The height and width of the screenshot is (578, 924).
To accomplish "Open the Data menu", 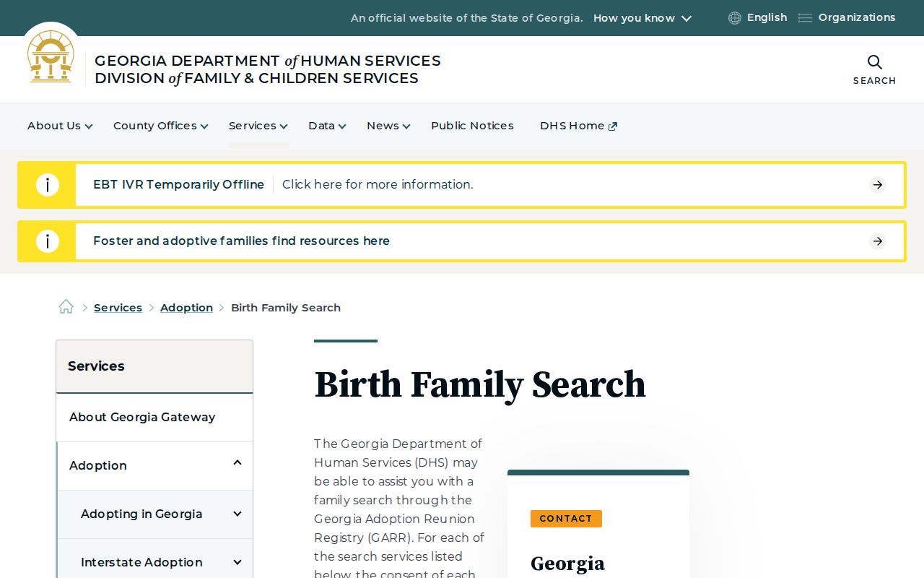I will pyautogui.click(x=327, y=126).
